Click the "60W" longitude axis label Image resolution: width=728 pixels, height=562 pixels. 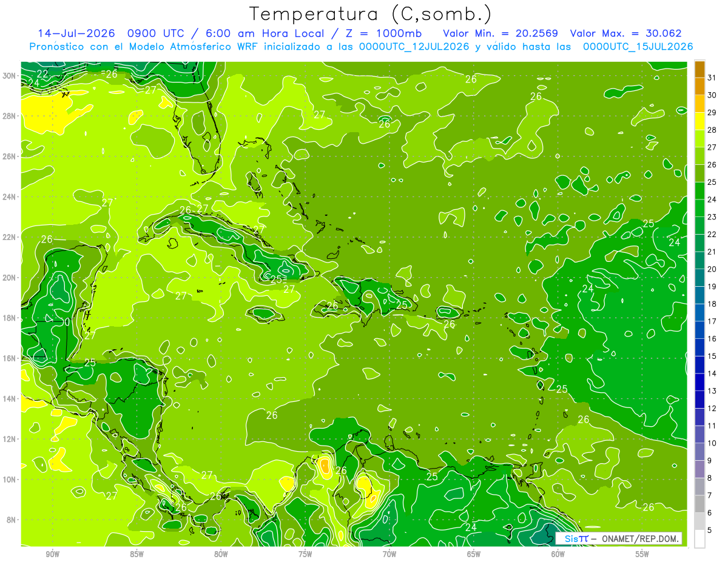point(558,554)
